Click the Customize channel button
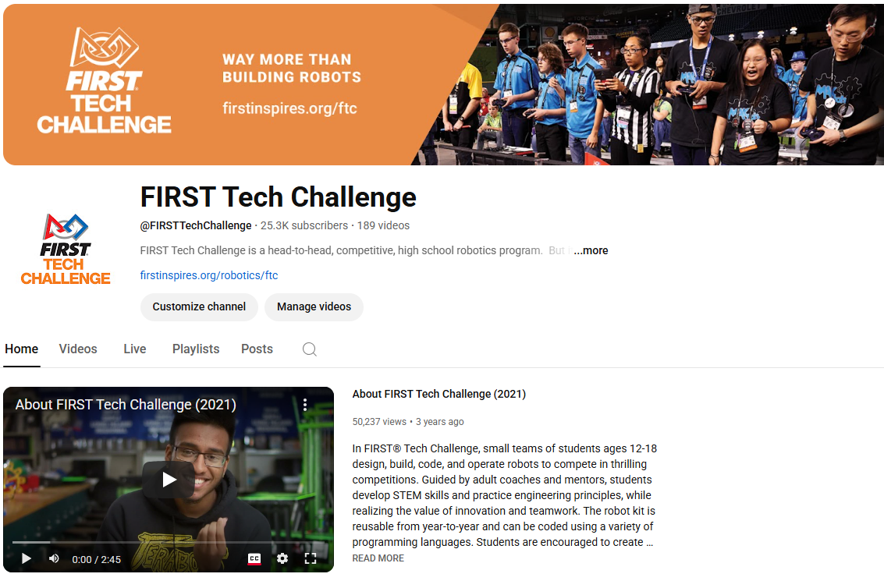This screenshot has width=884, height=588. [199, 306]
